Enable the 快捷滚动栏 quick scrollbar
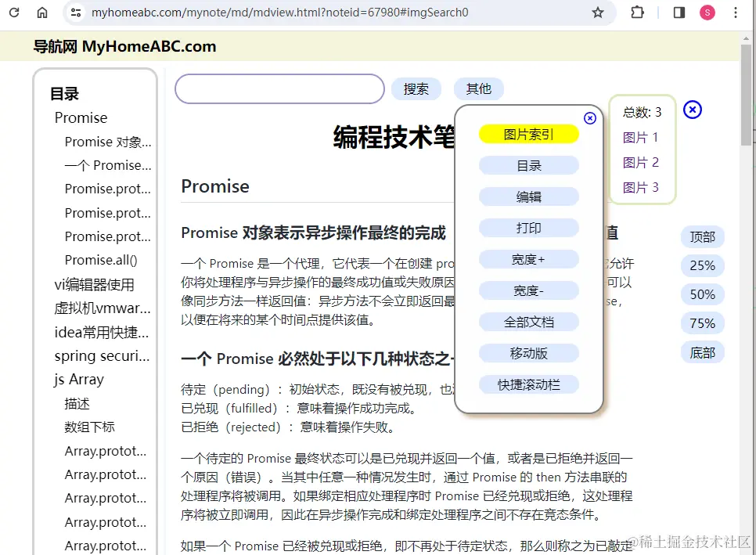The width and height of the screenshot is (756, 555). point(529,384)
